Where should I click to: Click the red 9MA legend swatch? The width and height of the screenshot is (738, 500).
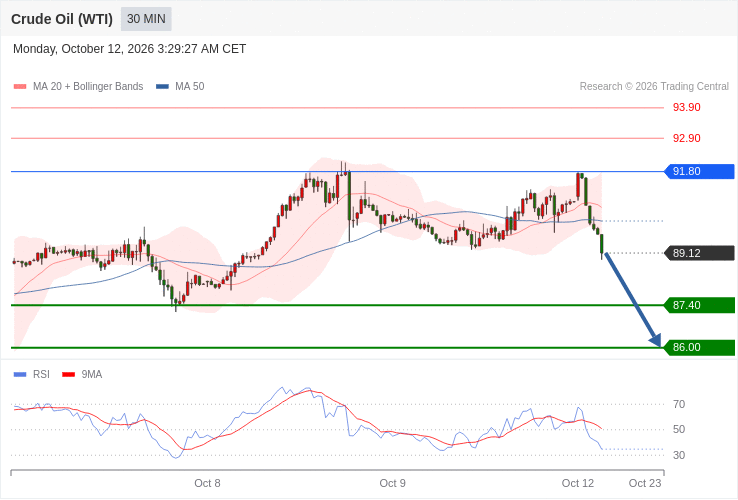click(69, 375)
